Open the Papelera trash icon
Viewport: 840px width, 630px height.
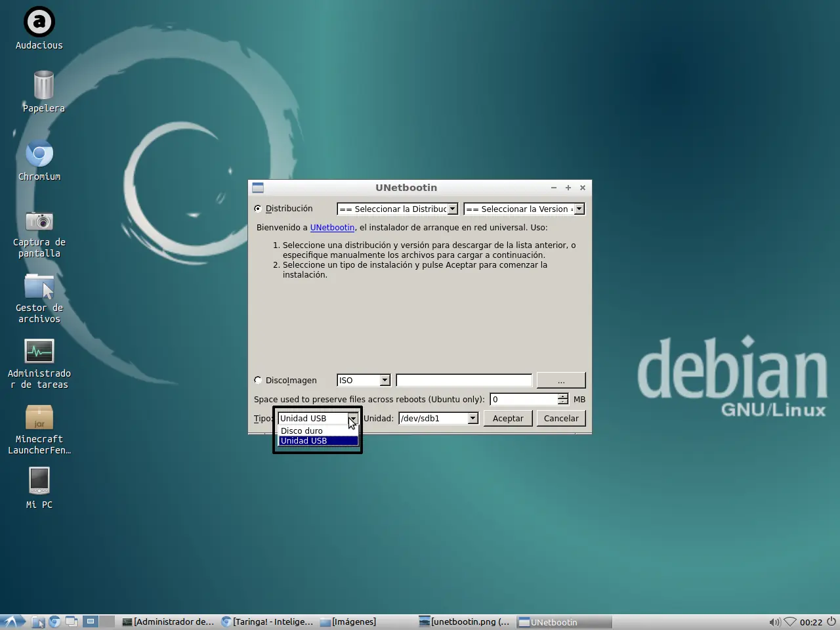[43, 91]
